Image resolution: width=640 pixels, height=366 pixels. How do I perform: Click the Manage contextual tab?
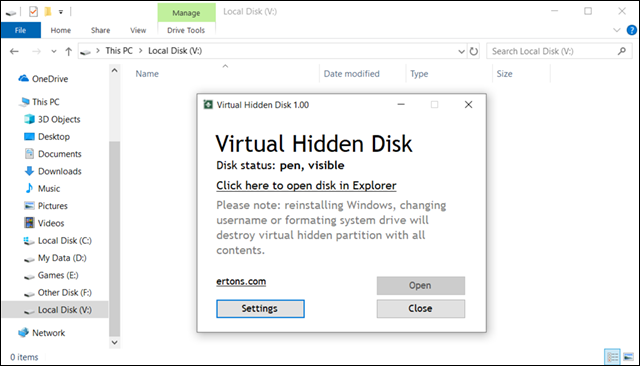[186, 13]
